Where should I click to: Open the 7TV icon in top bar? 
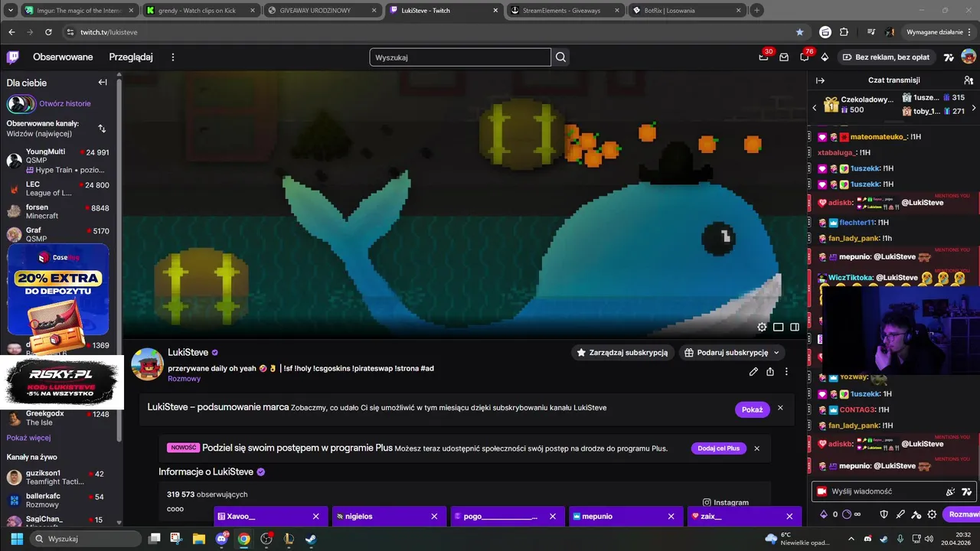click(x=949, y=57)
